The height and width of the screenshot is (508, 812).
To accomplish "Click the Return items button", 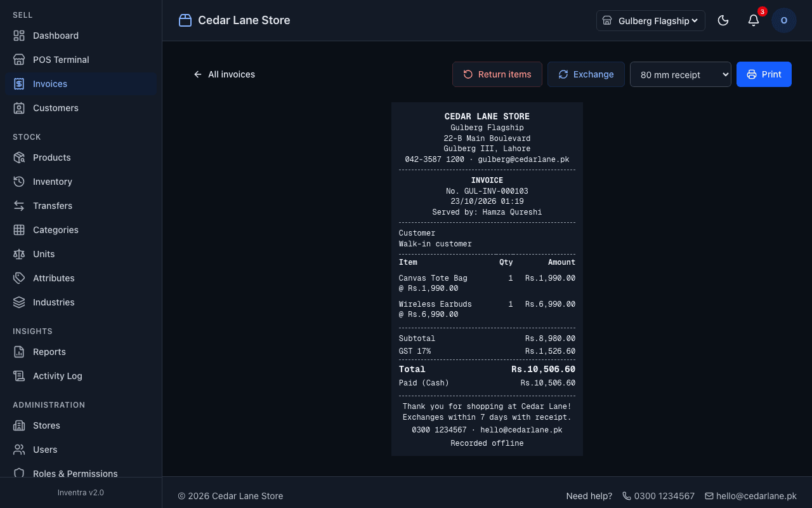I will pyautogui.click(x=497, y=74).
